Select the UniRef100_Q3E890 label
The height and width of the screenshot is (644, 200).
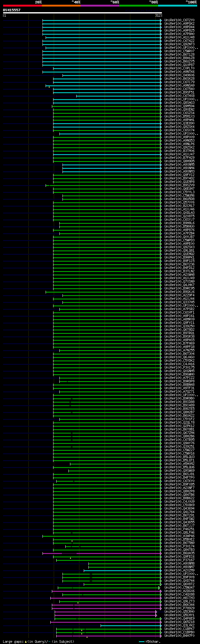click(x=179, y=123)
